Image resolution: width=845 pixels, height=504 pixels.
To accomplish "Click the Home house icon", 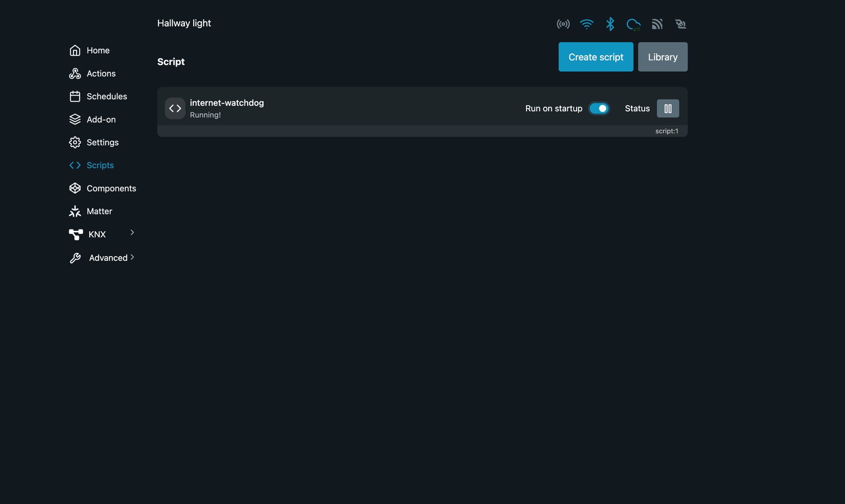I will pyautogui.click(x=75, y=50).
